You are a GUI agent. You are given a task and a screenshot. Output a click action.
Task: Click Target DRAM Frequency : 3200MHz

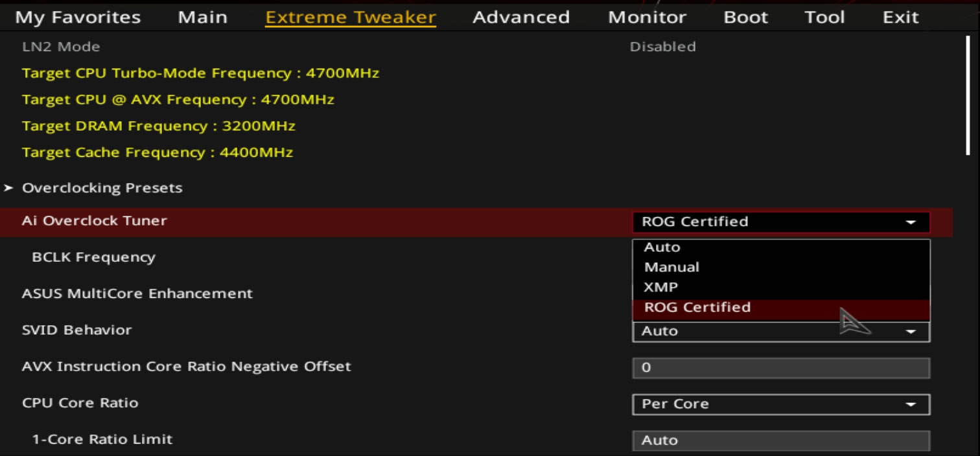click(x=159, y=126)
